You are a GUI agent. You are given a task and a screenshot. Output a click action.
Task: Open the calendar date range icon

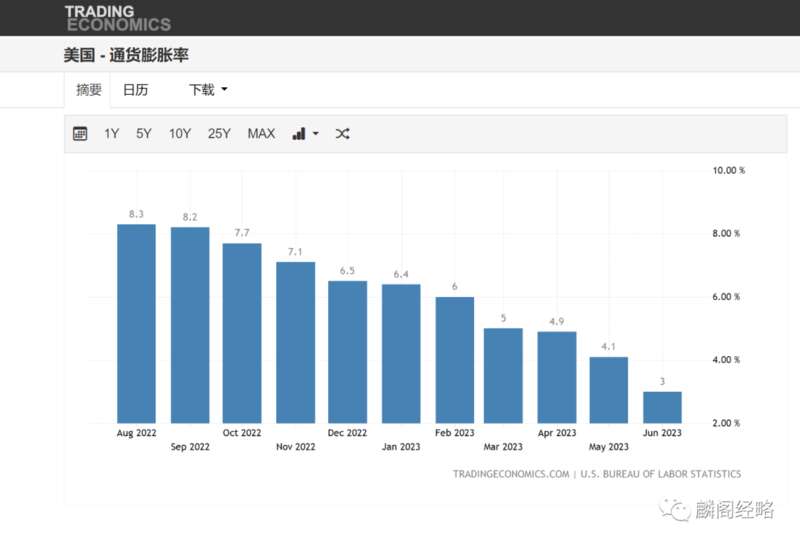(x=80, y=134)
